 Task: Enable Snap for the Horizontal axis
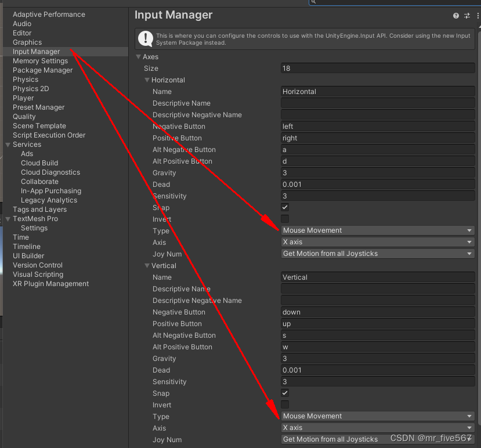pos(284,207)
